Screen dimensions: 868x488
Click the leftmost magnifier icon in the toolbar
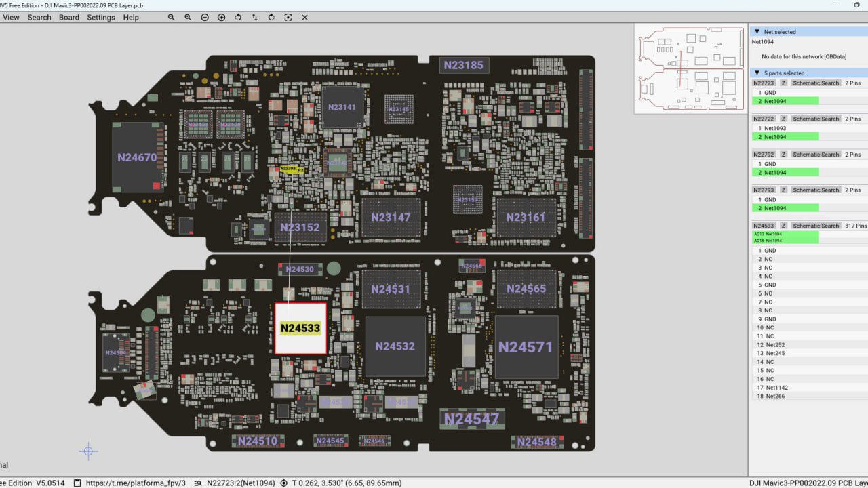coord(172,17)
